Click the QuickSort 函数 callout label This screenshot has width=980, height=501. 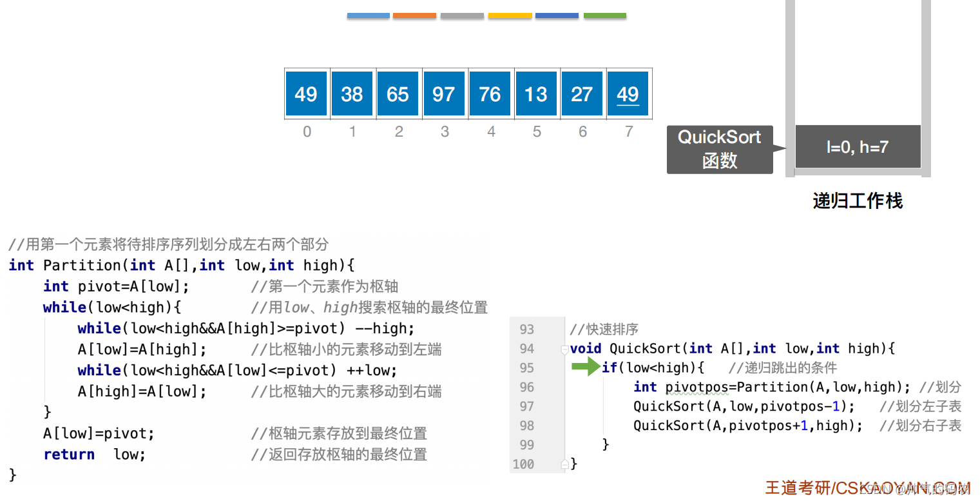tap(720, 149)
